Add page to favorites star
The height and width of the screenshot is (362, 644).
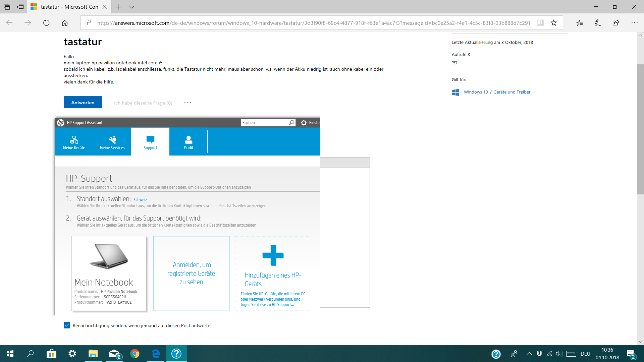pos(554,23)
